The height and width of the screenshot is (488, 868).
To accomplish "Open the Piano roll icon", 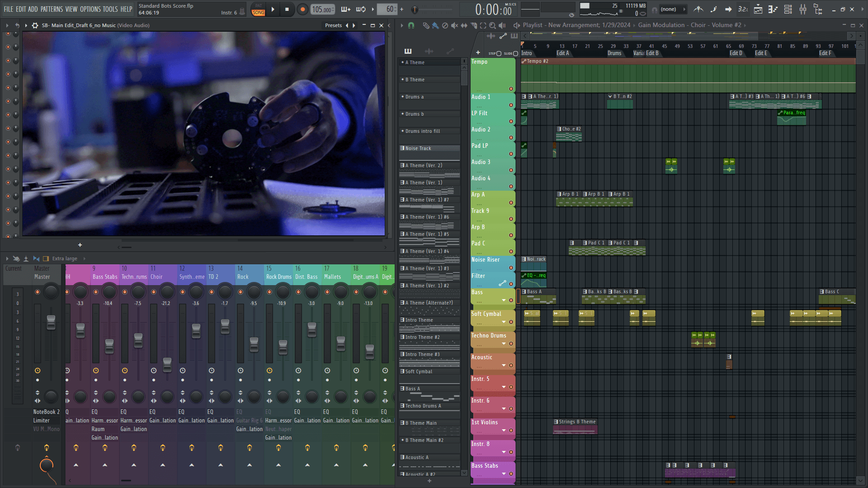I will pos(773,9).
